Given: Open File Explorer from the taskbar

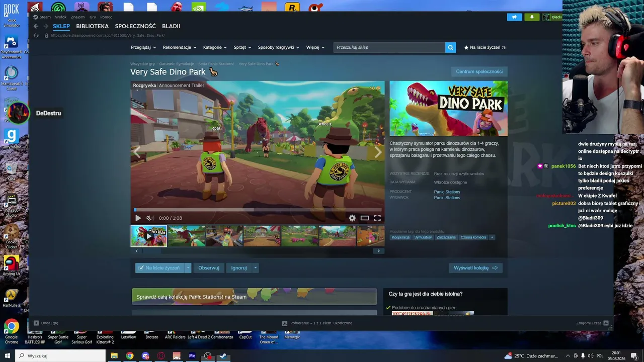Looking at the screenshot, I should pyautogui.click(x=114, y=356).
